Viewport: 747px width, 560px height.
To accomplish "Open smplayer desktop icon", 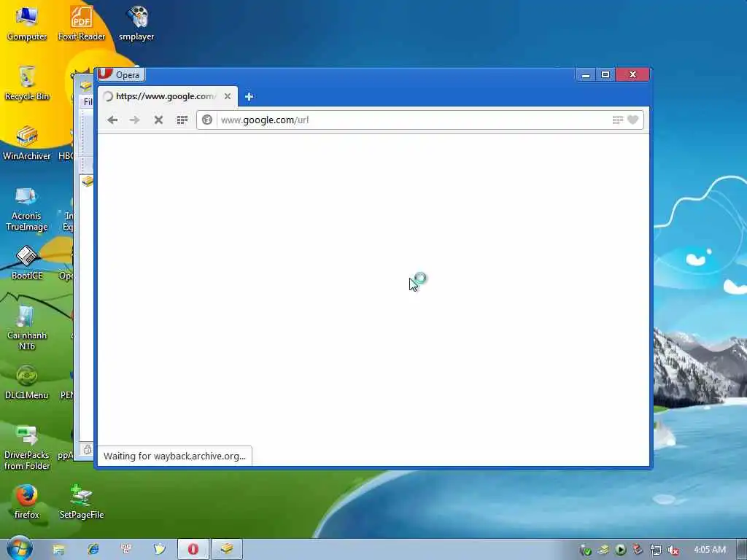I will pos(136,23).
